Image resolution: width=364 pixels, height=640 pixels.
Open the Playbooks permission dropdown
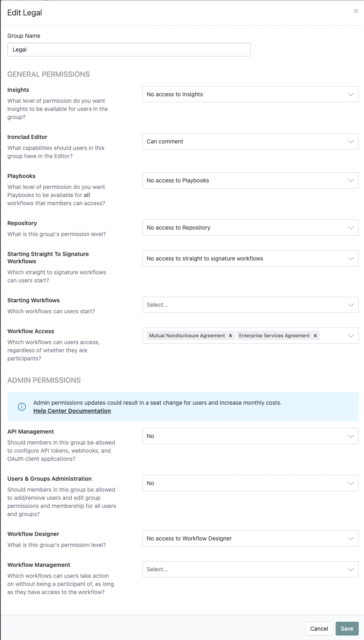pos(250,180)
